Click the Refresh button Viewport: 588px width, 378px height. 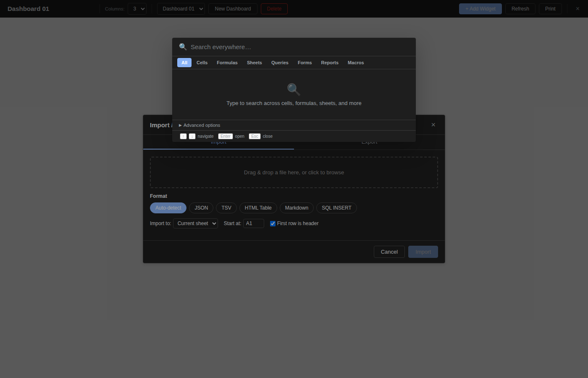coord(520,9)
